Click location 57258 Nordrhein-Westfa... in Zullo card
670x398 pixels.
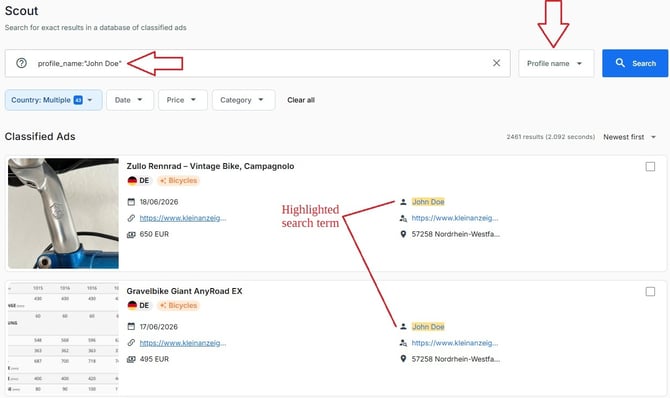(455, 234)
